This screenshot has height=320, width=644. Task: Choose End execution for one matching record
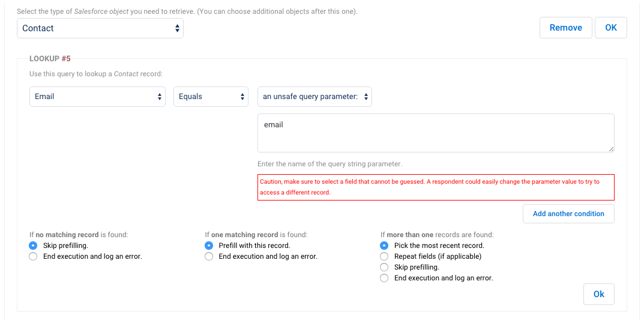pyautogui.click(x=209, y=256)
